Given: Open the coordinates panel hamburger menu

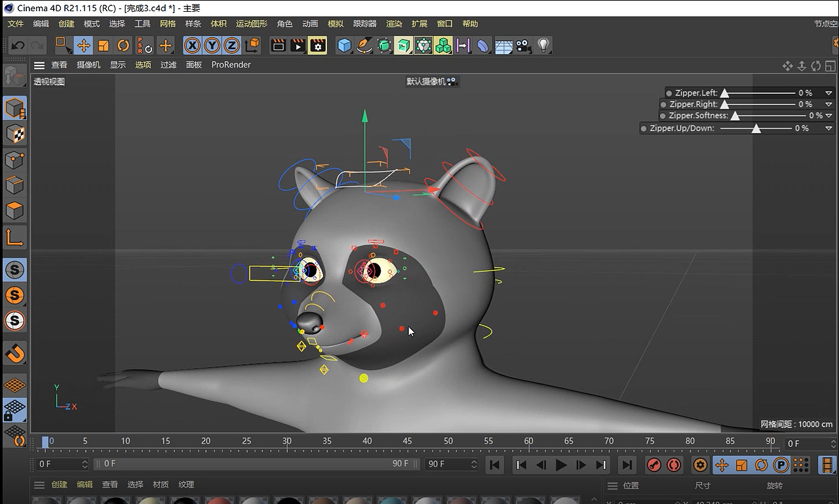Looking at the screenshot, I should pyautogui.click(x=612, y=486).
